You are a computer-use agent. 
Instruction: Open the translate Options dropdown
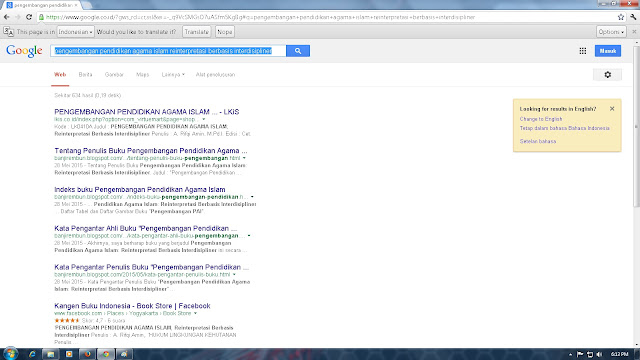pyautogui.click(x=611, y=32)
